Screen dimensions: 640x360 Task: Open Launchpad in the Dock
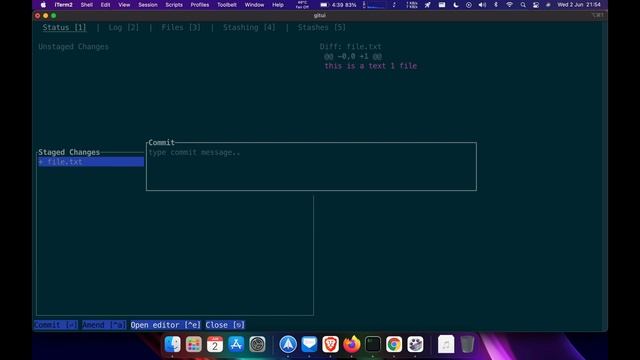[x=193, y=344]
